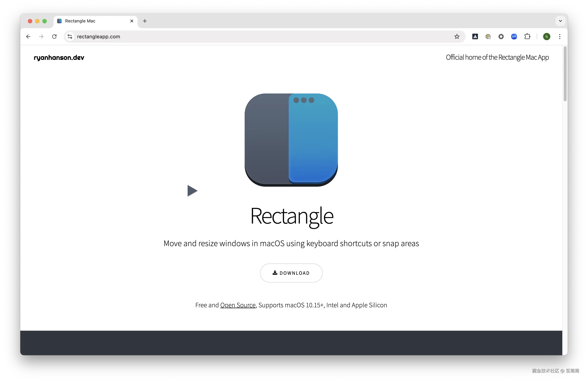Click the forward navigation arrow
Screen dimensions: 588x382
point(41,37)
